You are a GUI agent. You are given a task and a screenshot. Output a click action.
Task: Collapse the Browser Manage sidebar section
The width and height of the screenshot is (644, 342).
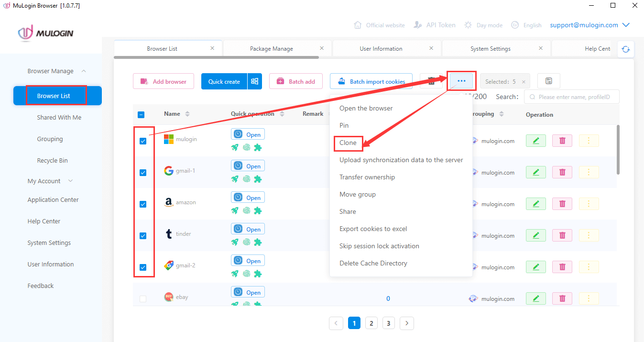[x=51, y=70]
